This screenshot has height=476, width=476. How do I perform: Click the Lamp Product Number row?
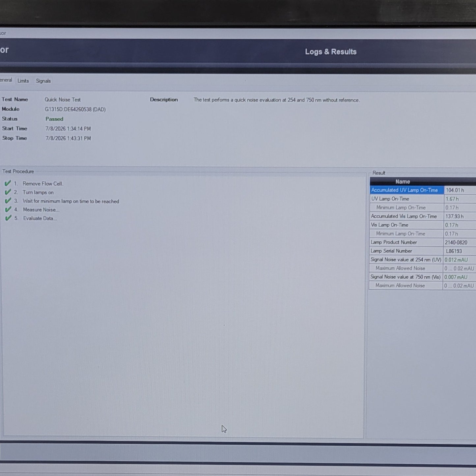click(x=423, y=242)
